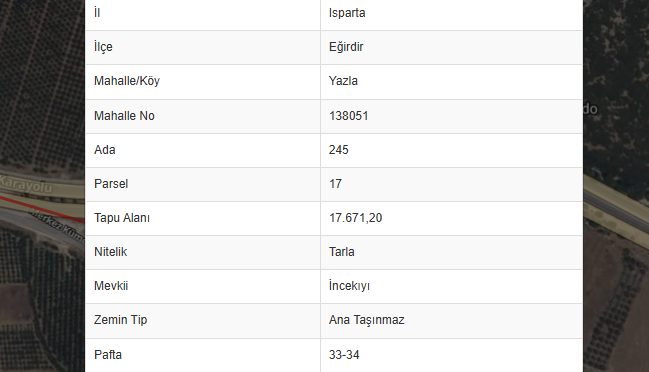Select the Tapu Alanı value 17.671,20
The width and height of the screenshot is (649, 372).
(356, 218)
